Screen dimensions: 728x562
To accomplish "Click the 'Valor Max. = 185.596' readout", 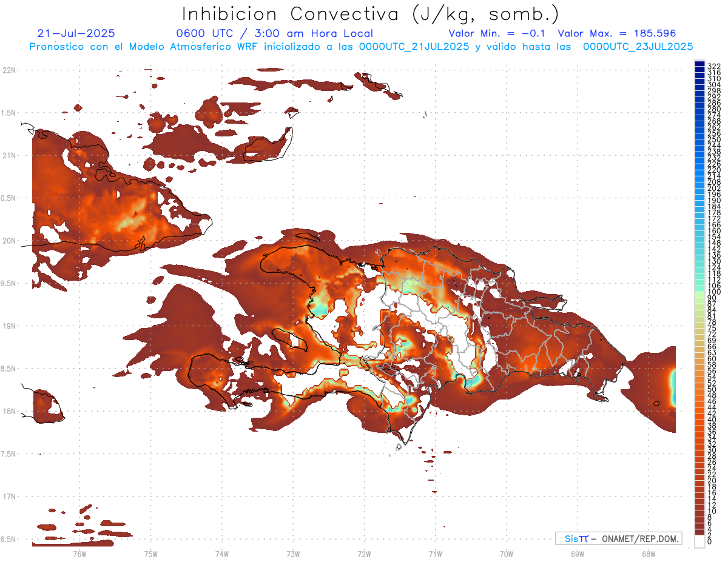I will pyautogui.click(x=616, y=33).
